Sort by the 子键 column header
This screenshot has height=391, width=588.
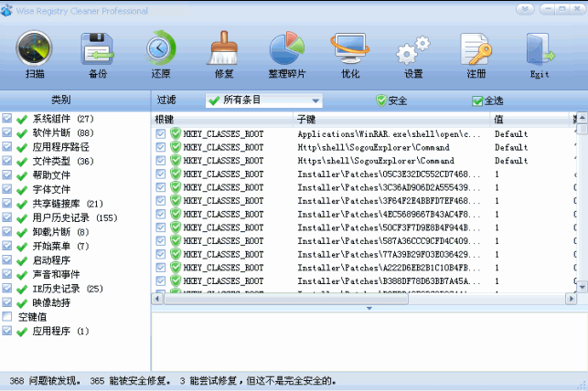(x=391, y=120)
